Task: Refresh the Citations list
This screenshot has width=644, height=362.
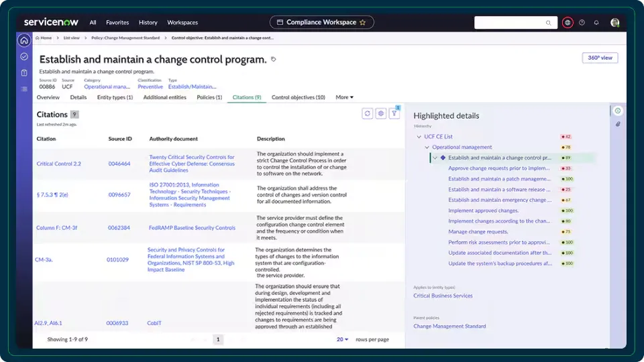Action: coord(368,114)
